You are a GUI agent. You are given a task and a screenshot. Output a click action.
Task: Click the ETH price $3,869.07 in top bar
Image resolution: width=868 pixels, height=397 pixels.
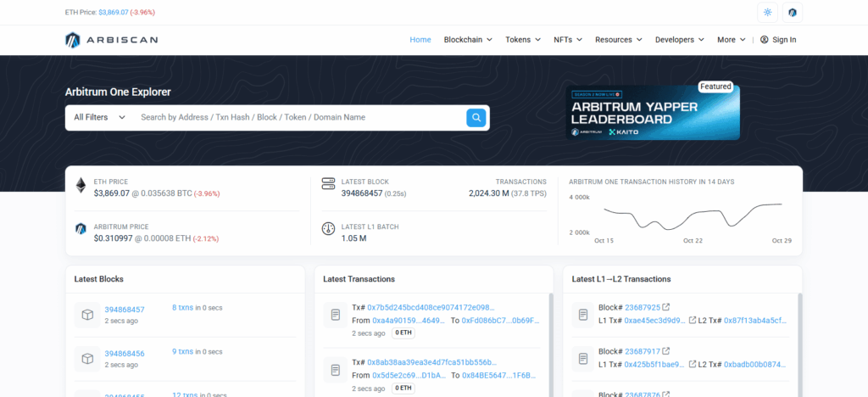pos(113,12)
